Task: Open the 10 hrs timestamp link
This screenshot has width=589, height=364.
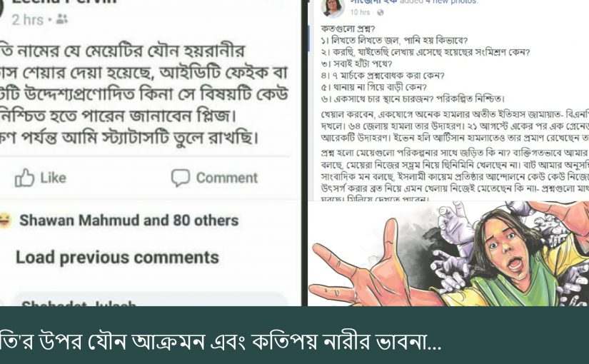Action: pyautogui.click(x=360, y=12)
